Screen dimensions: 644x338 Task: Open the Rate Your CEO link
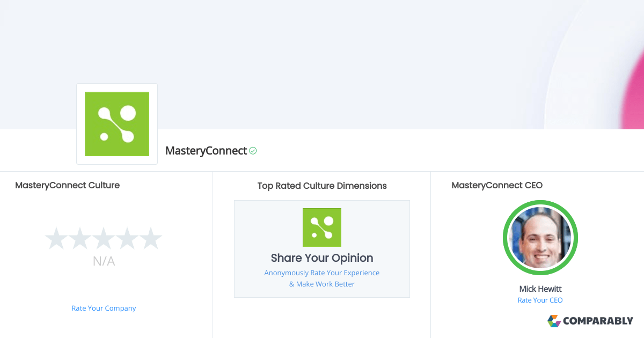(x=540, y=300)
